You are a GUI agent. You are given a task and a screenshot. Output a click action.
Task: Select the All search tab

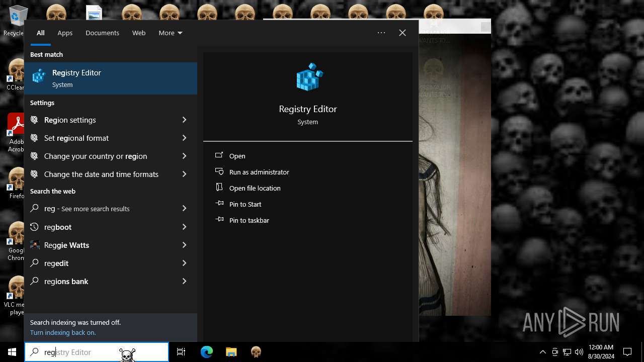point(41,33)
